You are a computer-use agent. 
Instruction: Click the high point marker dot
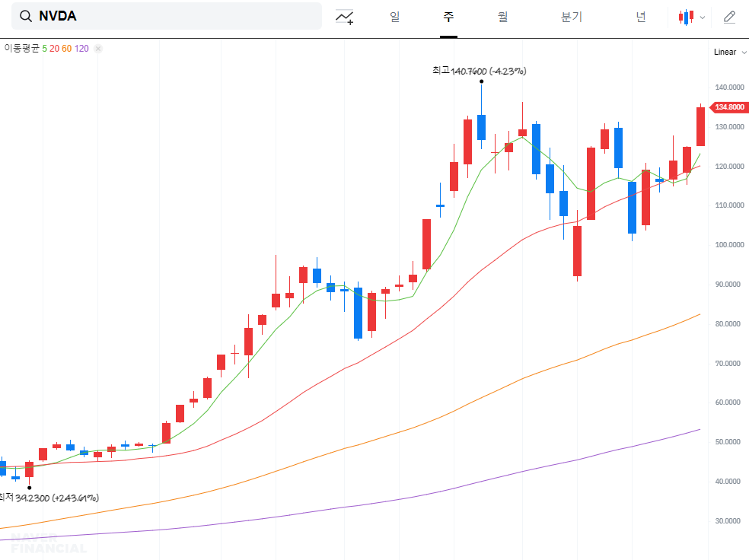point(482,81)
